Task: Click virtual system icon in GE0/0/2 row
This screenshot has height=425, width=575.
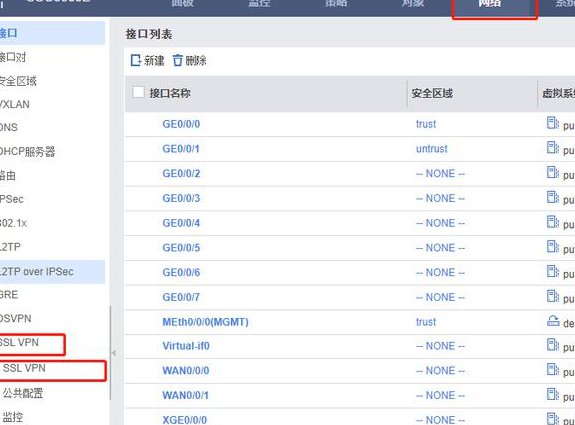Action: coord(553,172)
